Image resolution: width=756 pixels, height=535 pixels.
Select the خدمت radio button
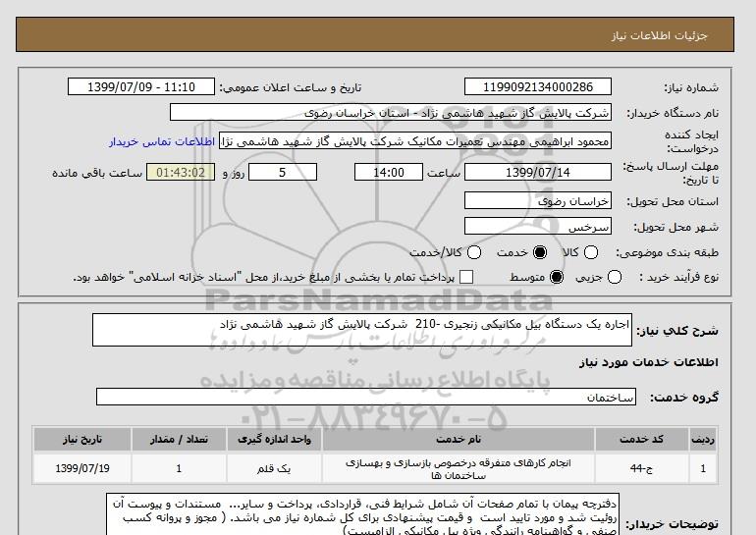540,252
